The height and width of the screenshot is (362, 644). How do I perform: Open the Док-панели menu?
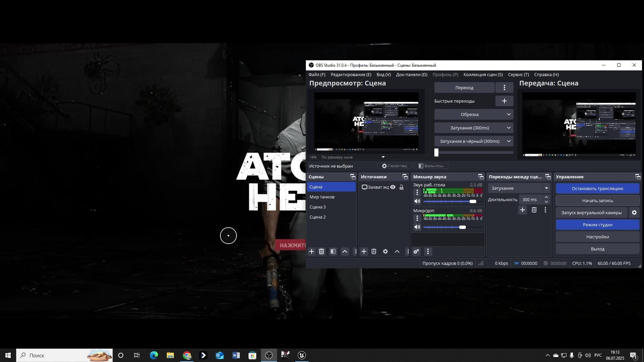tap(412, 74)
